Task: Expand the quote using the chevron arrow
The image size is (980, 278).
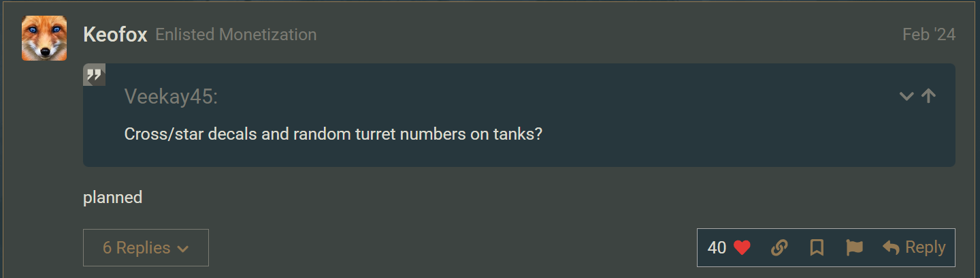Action: click(x=906, y=97)
